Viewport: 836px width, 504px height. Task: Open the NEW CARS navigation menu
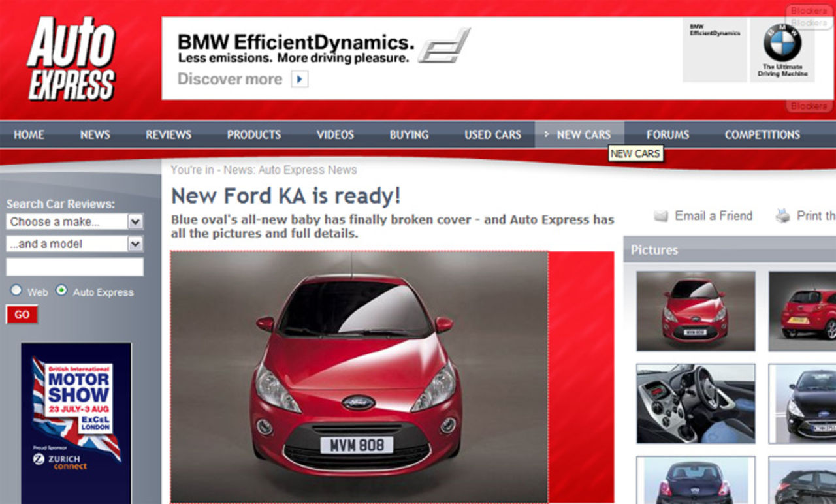[583, 134]
